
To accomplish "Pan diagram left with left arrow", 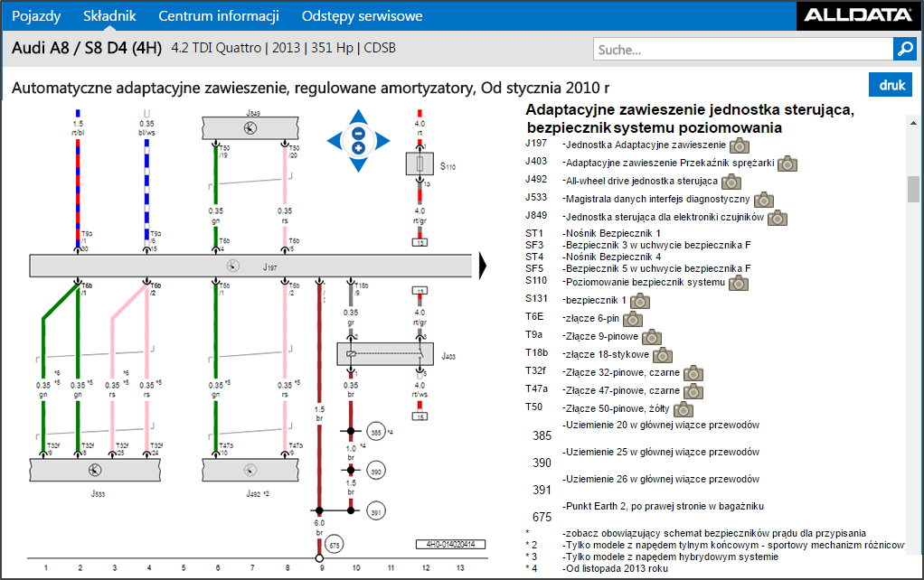I will [335, 141].
